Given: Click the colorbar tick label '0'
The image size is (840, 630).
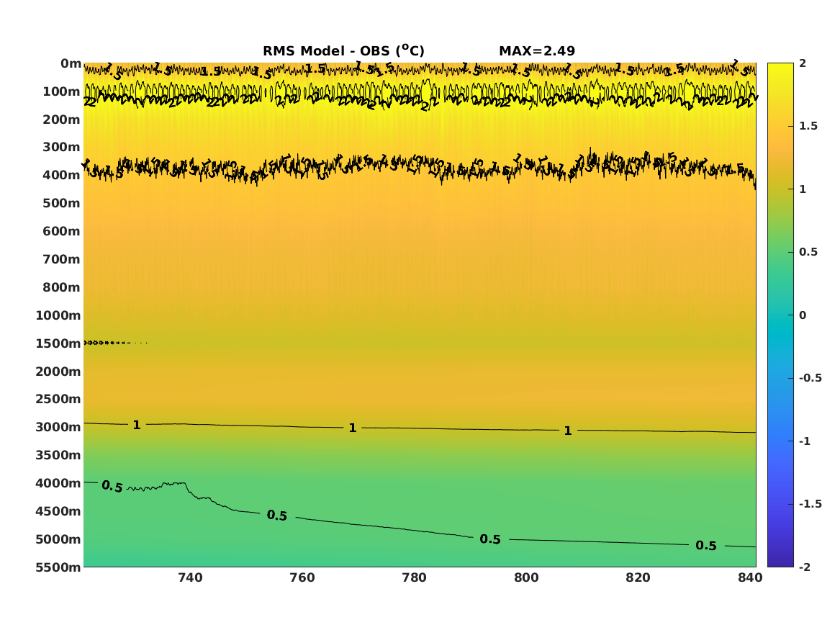Looking at the screenshot, I should pos(803,315).
